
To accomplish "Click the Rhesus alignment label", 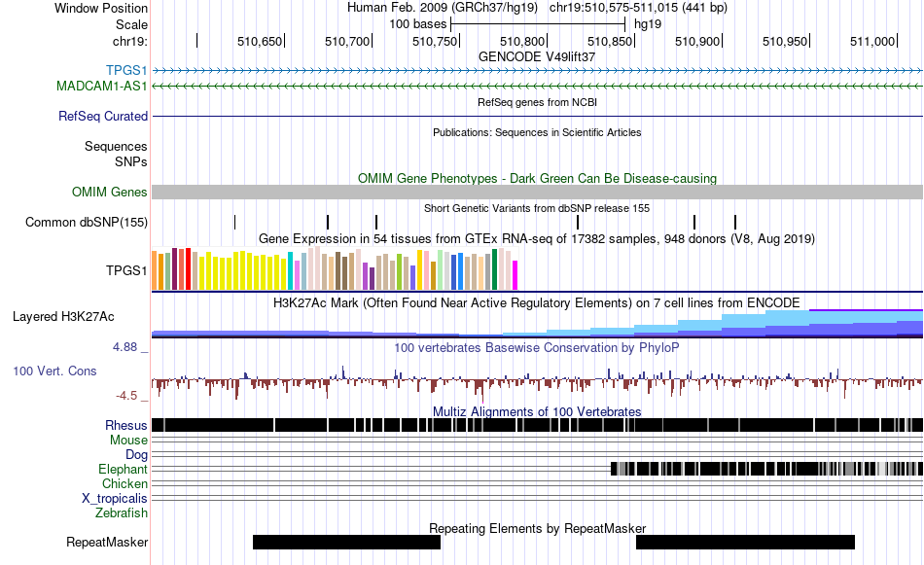I will [126, 425].
